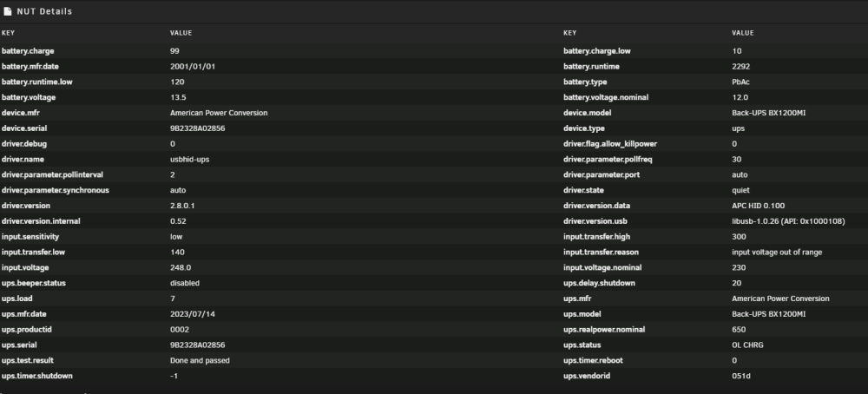Click the ups.beeper.status value disabled
Screen dimensions: 868x394
184,283
